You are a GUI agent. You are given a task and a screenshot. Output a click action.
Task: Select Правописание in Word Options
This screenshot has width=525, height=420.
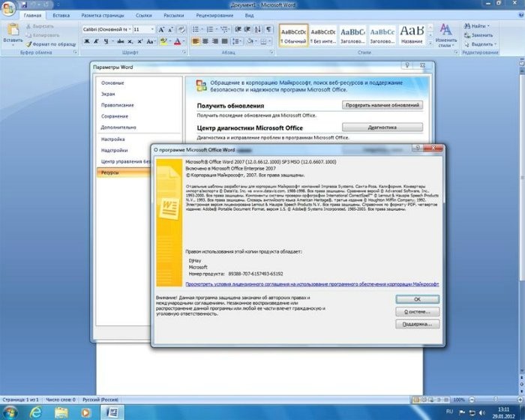click(x=118, y=105)
